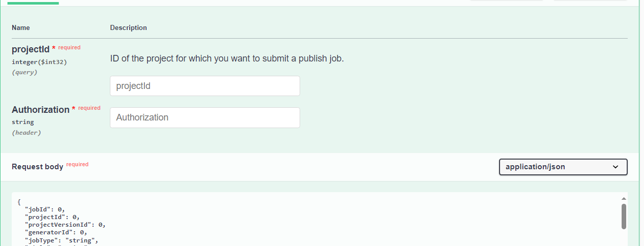Click the (header) parameter location label
This screenshot has width=644, height=246.
click(26, 133)
